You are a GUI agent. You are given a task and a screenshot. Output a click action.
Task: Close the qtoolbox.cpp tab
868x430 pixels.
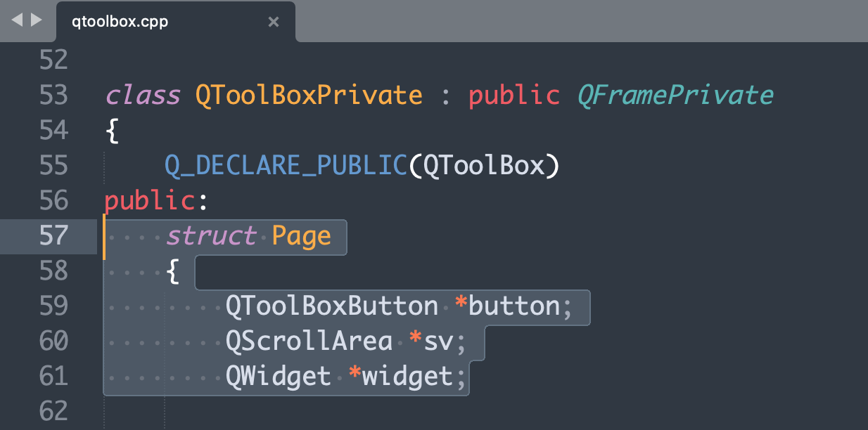(x=274, y=22)
